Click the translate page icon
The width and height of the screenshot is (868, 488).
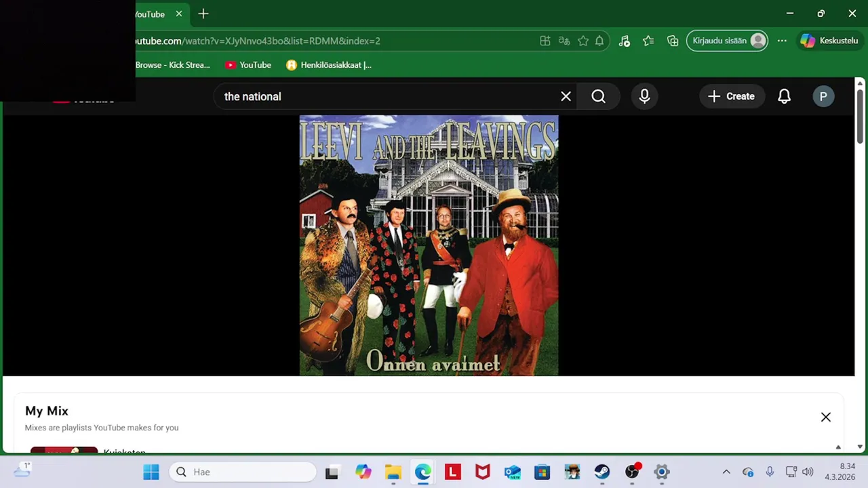(x=564, y=41)
